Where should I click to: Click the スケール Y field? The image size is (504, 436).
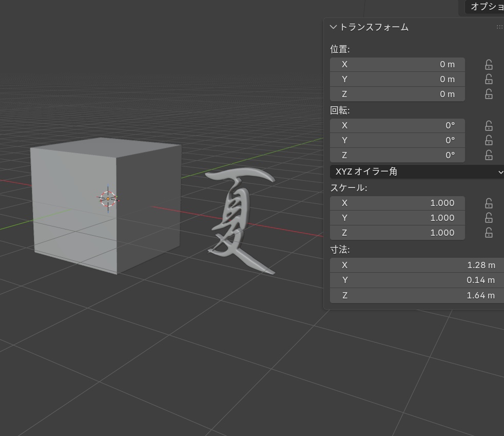pyautogui.click(x=397, y=218)
